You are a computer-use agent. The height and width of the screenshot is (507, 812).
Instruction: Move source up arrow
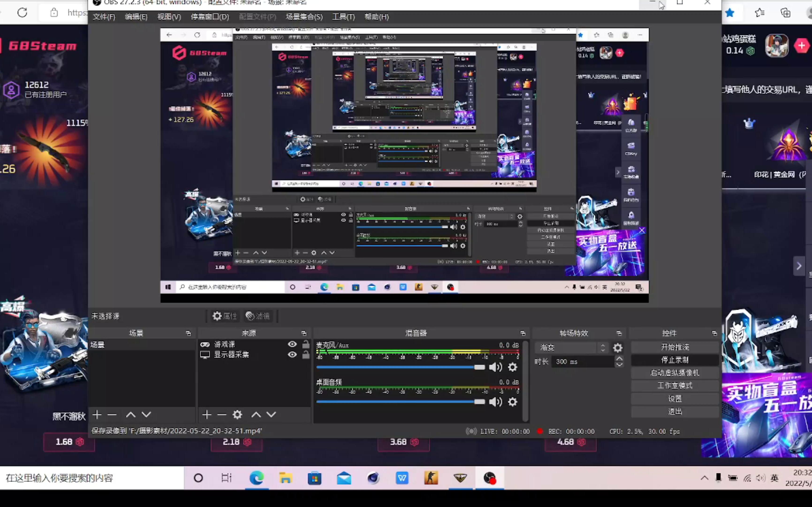tap(256, 415)
